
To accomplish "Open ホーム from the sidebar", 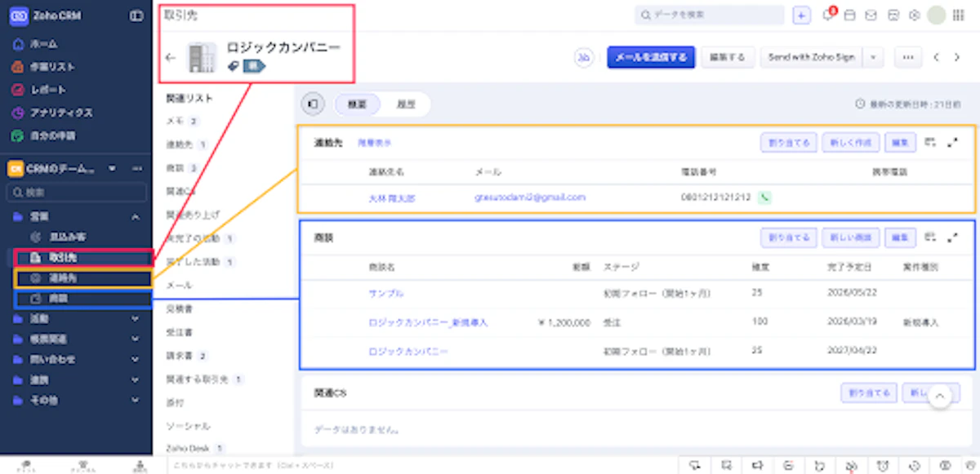I will [44, 43].
